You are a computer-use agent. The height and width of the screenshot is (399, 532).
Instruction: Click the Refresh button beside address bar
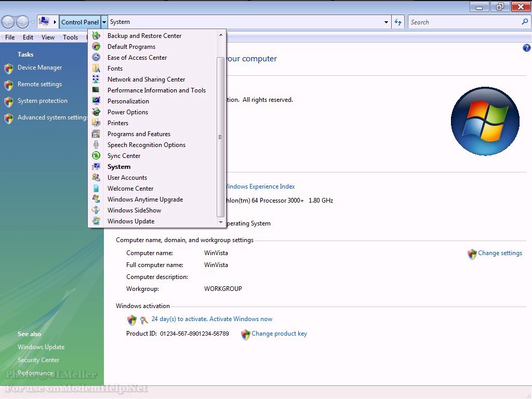398,22
